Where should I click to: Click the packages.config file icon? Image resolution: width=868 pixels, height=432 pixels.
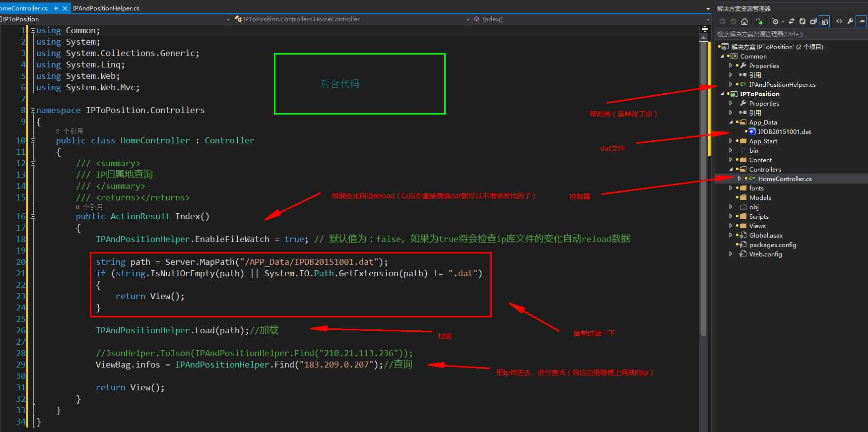coord(743,245)
